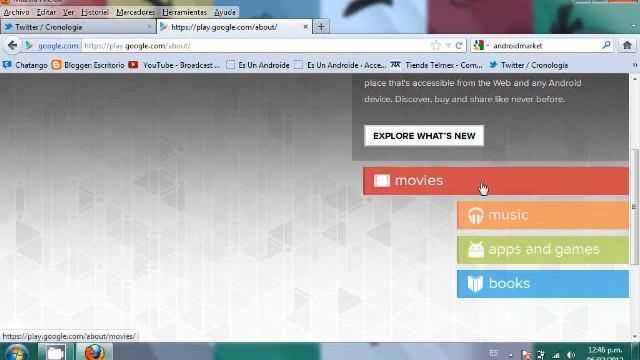Open the network signal tray icon
Viewport: 640px width, 360px height.
pyautogui.click(x=556, y=355)
